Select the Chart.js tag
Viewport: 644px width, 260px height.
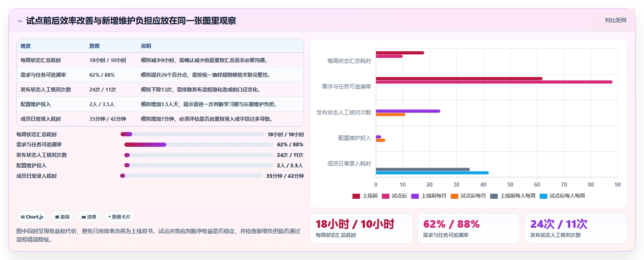point(32,217)
